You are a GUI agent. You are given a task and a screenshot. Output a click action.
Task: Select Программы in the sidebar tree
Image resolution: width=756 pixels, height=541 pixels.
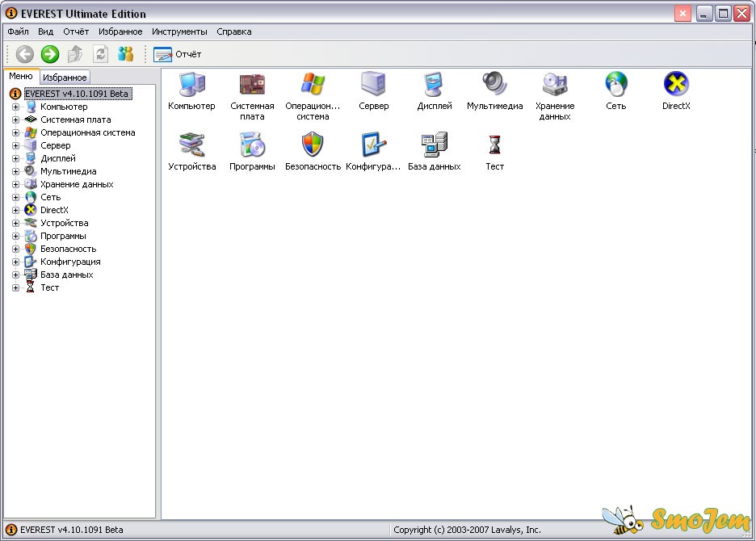tap(63, 236)
